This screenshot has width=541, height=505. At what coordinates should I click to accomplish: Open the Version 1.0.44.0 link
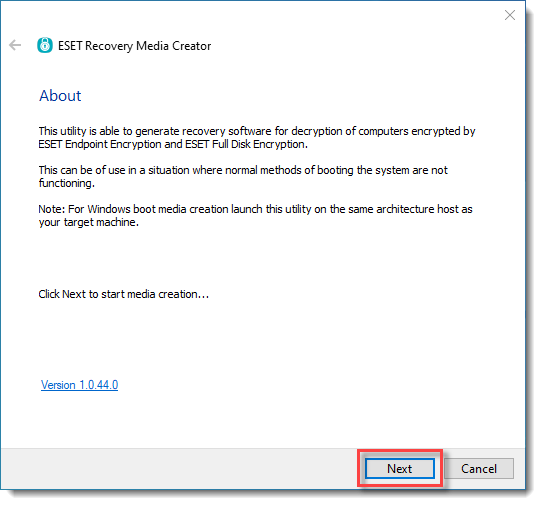tap(79, 385)
